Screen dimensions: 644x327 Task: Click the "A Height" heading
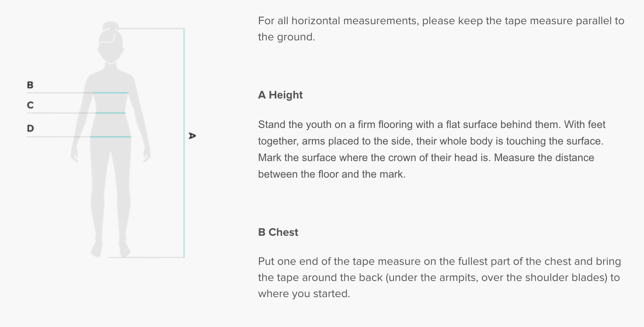(280, 95)
